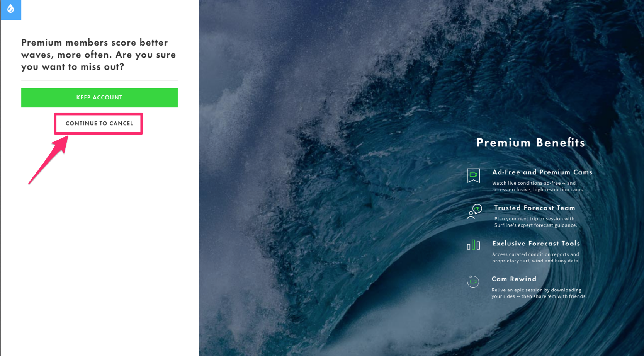Click the Premium Benefits heading
Viewport: 644px width, 356px height.
(x=531, y=143)
